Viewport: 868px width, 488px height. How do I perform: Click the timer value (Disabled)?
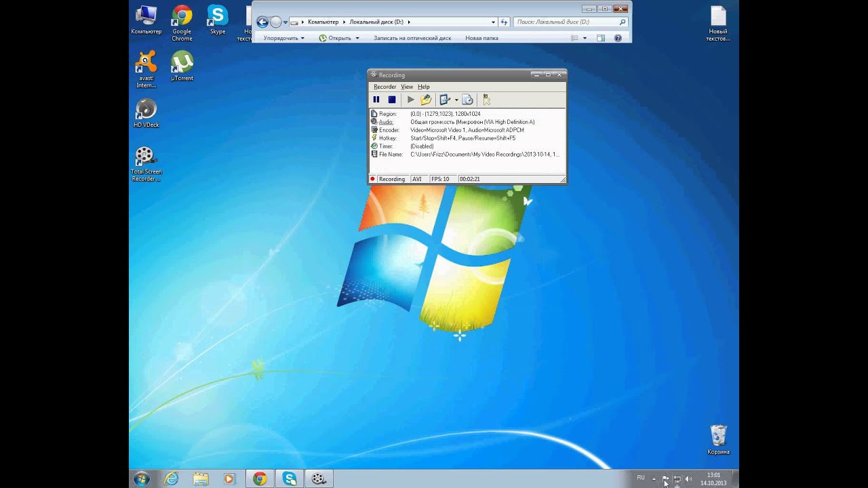point(421,146)
